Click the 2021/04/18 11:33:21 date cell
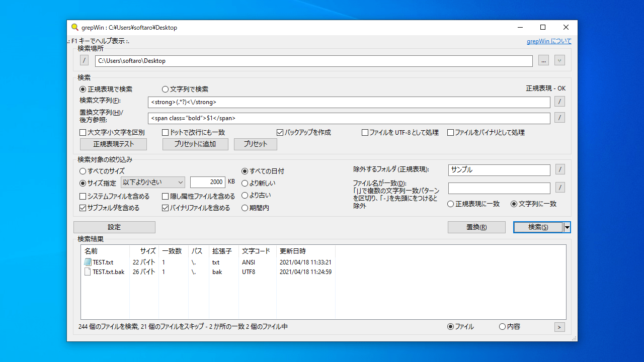This screenshot has width=644, height=362. [x=305, y=262]
